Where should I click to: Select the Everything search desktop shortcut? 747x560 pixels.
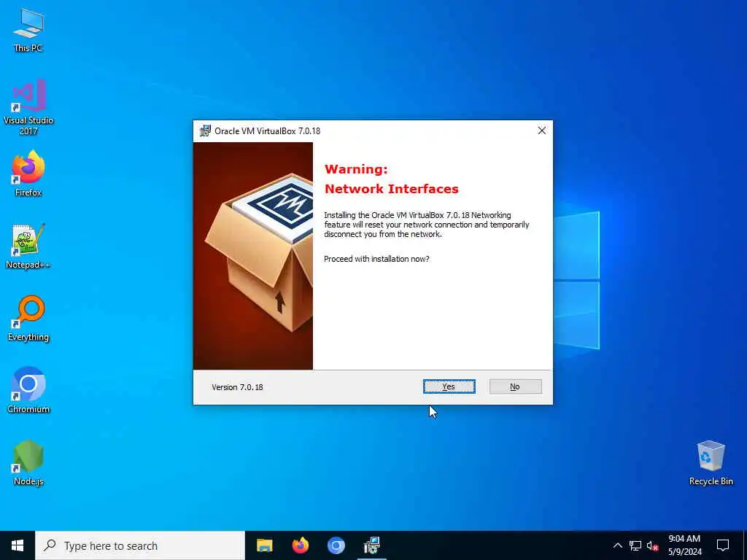28,319
